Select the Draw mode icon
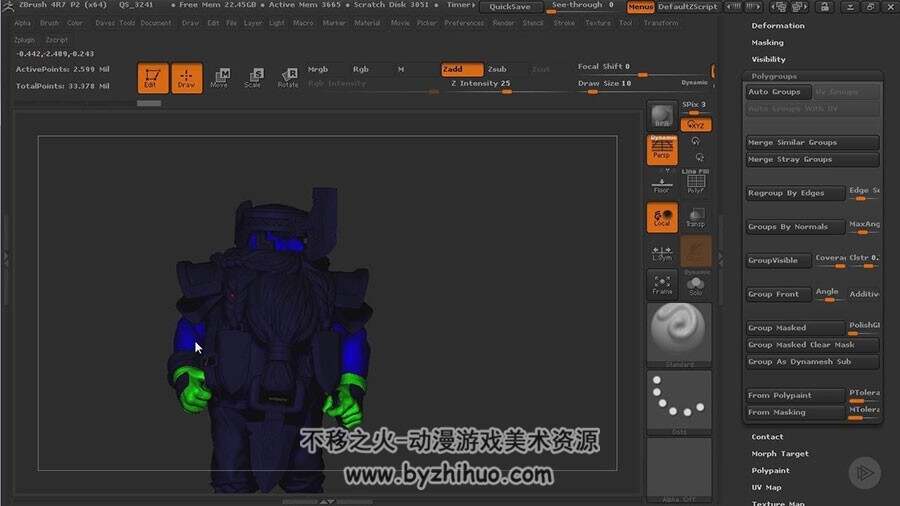 point(187,77)
